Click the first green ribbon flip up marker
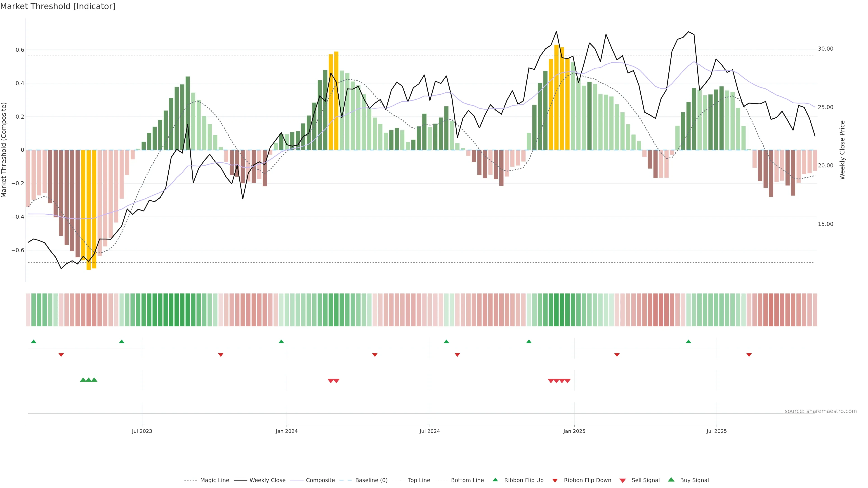 click(x=33, y=342)
